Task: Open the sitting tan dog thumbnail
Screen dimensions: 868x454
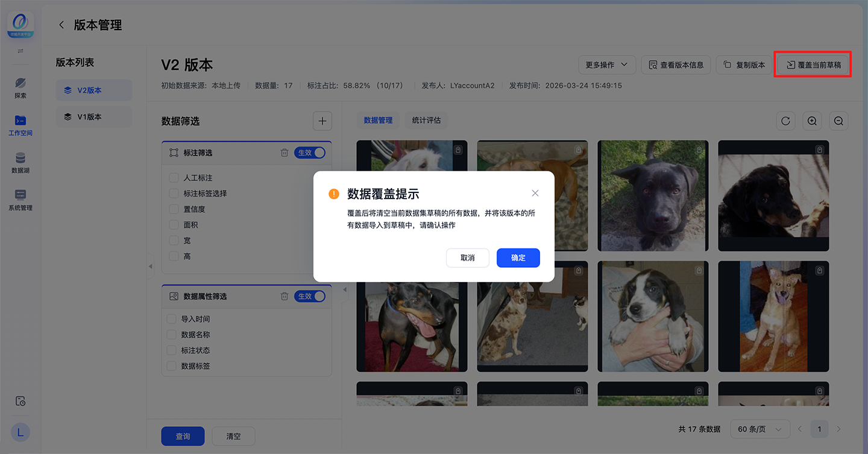Action: (773, 317)
